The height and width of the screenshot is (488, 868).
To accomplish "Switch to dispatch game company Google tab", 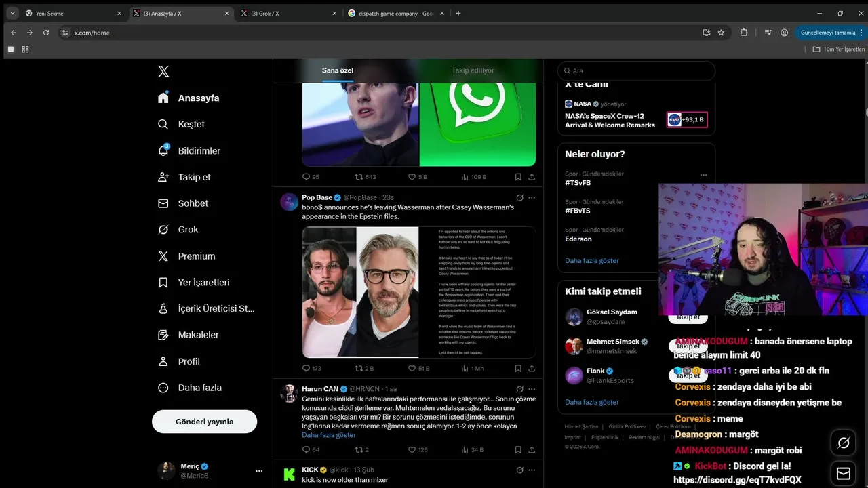I will pos(395,13).
